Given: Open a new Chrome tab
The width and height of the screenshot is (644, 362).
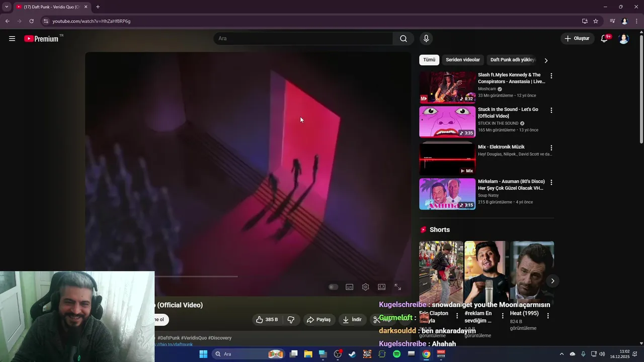Looking at the screenshot, I should click(98, 7).
